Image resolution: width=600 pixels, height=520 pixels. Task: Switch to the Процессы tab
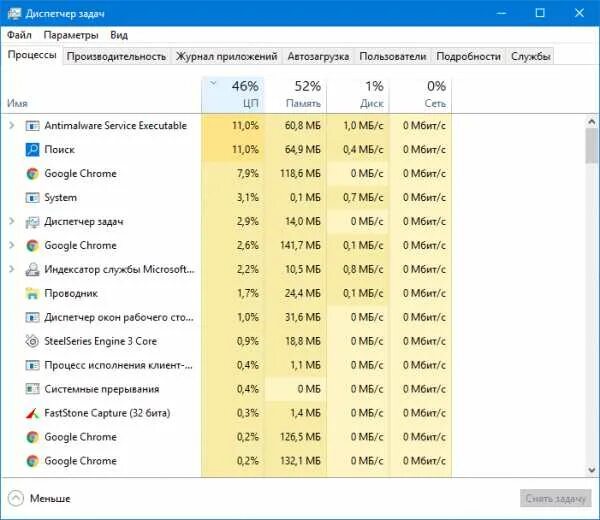pyautogui.click(x=32, y=55)
